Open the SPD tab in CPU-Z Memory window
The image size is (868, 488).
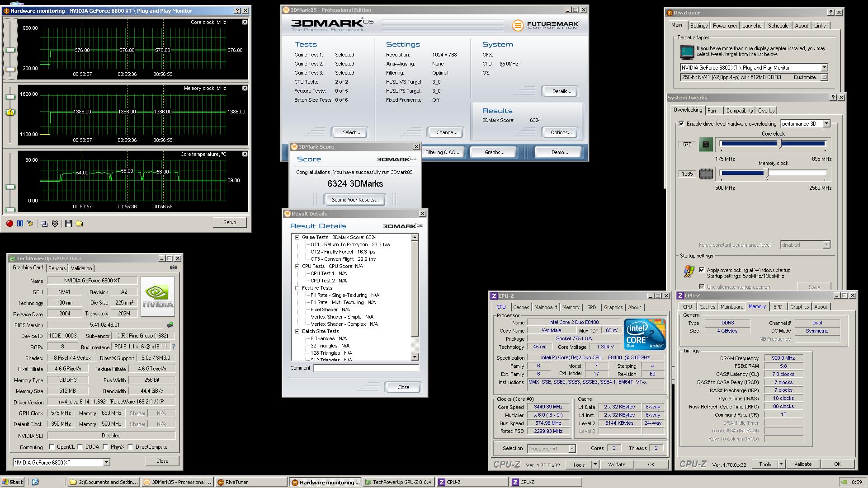[x=778, y=307]
